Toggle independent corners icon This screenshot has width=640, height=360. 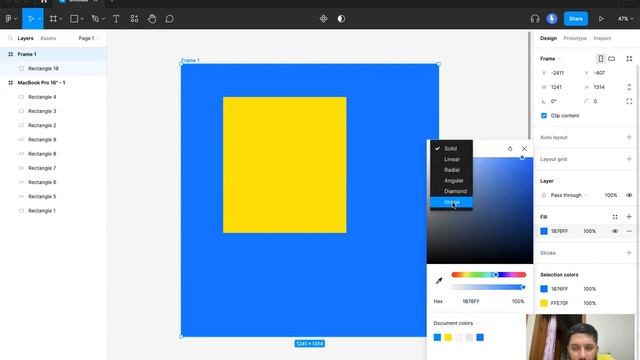629,101
